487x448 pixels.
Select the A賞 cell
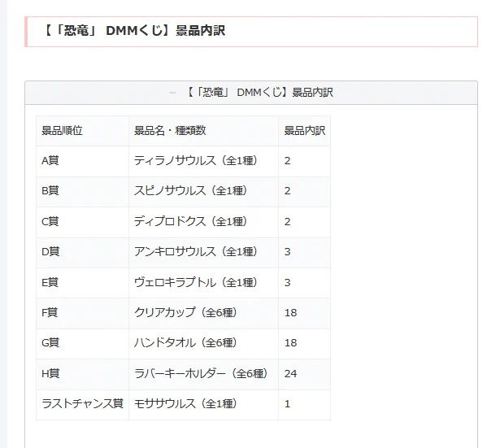click(x=83, y=161)
